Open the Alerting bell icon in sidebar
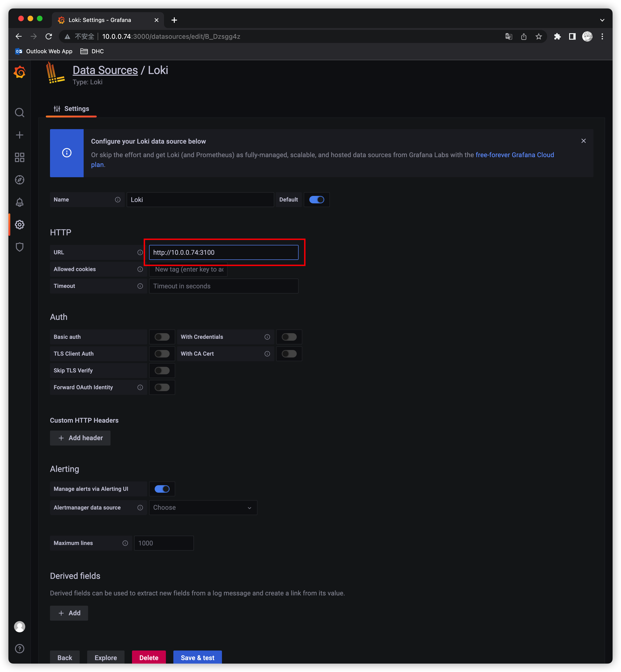621x672 pixels. point(19,202)
